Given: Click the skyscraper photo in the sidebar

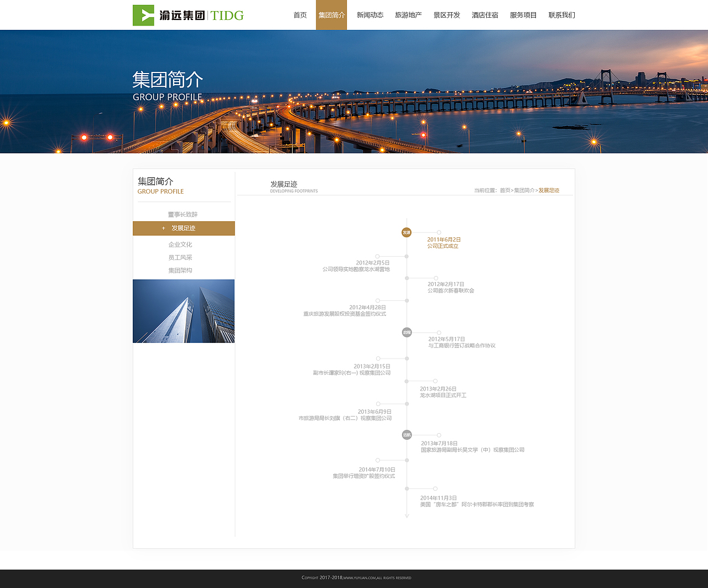Looking at the screenshot, I should pos(183,311).
